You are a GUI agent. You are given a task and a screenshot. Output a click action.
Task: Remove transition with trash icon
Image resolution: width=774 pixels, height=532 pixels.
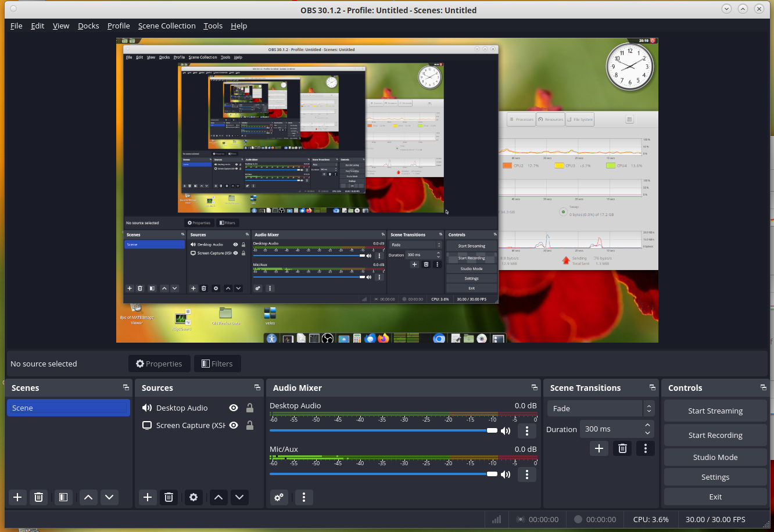pyautogui.click(x=622, y=448)
